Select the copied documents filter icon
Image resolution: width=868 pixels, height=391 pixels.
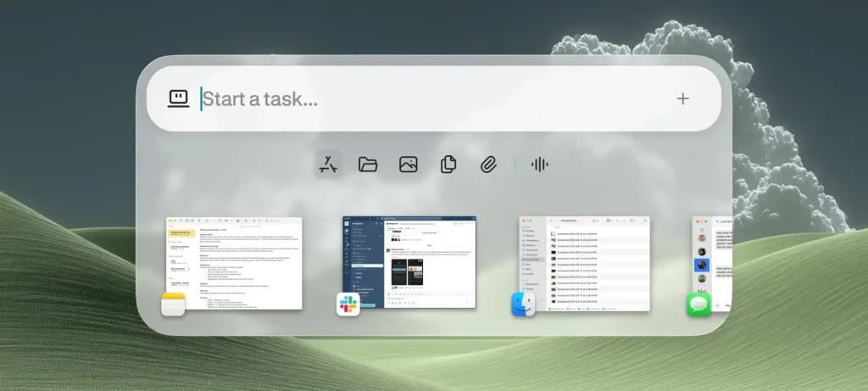pyautogui.click(x=448, y=165)
